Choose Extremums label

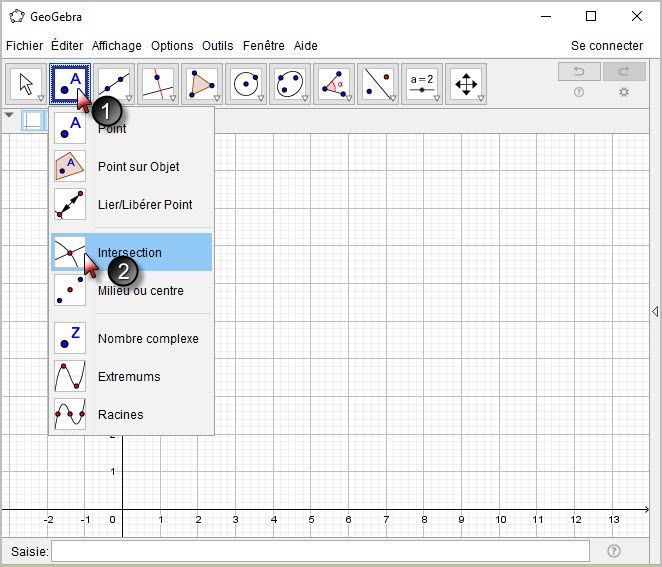point(129,377)
